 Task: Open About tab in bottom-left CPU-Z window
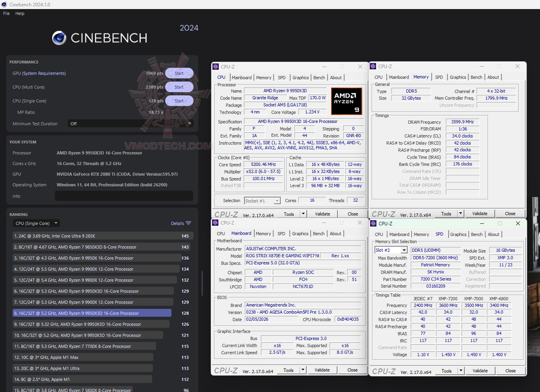point(335,234)
